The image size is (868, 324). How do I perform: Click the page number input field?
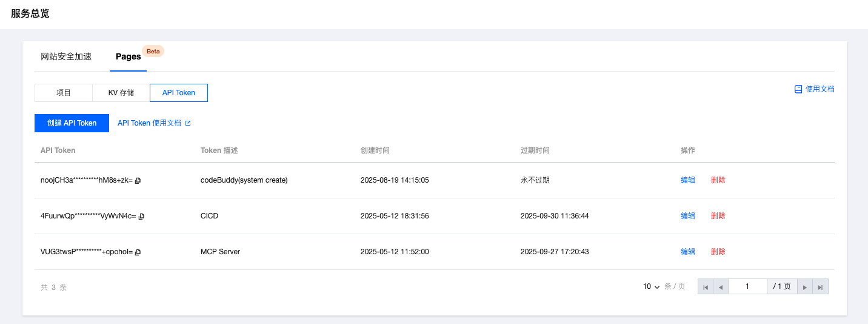747,286
